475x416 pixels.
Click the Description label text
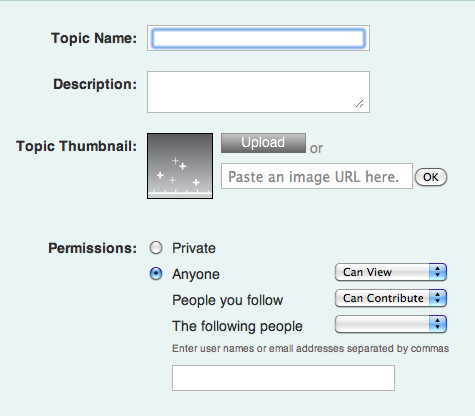coord(95,84)
